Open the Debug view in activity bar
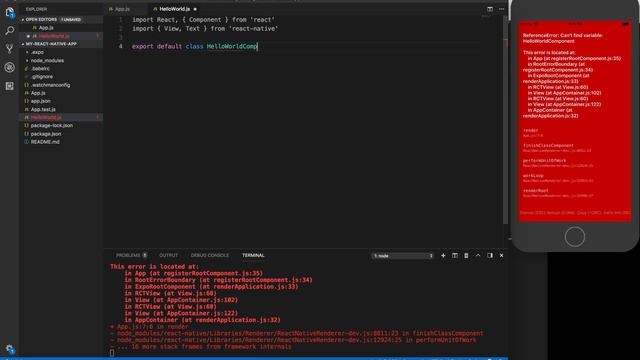640x360 pixels. 9,67
